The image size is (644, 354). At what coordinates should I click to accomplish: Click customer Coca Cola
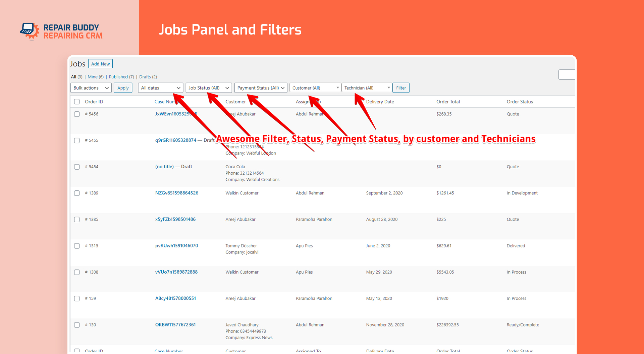pos(235,167)
